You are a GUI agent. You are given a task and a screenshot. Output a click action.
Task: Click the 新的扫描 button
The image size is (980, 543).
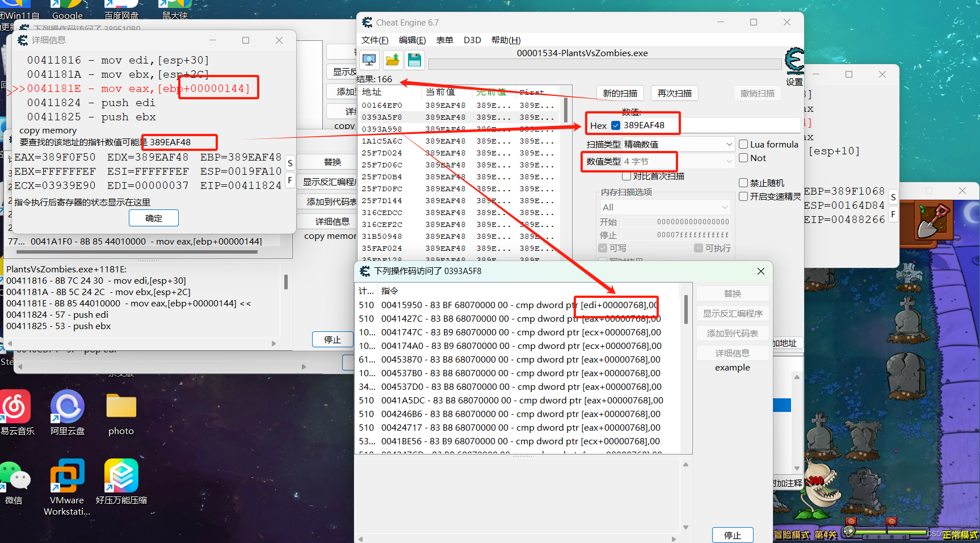coord(620,94)
